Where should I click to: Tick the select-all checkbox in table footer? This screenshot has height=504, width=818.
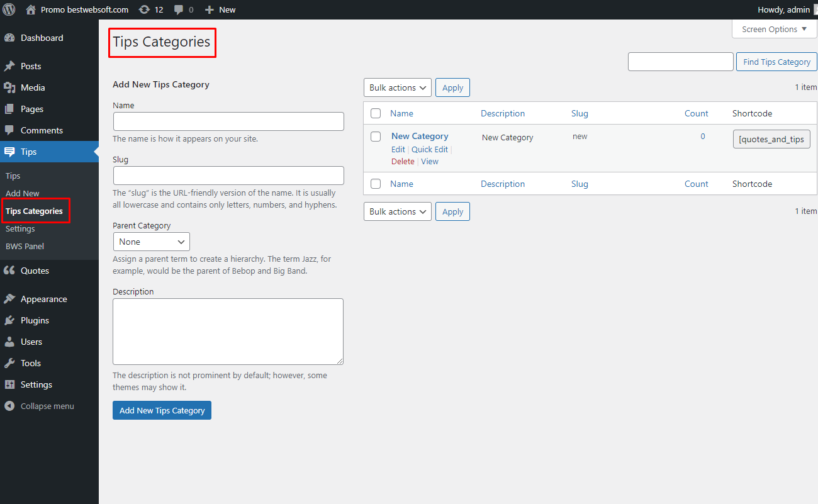376,184
